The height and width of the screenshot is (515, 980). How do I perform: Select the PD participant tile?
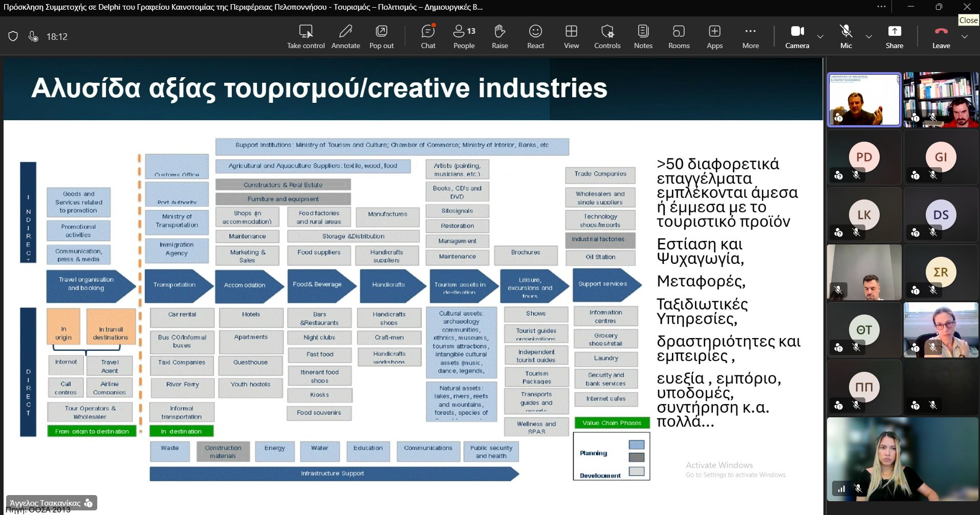point(864,157)
